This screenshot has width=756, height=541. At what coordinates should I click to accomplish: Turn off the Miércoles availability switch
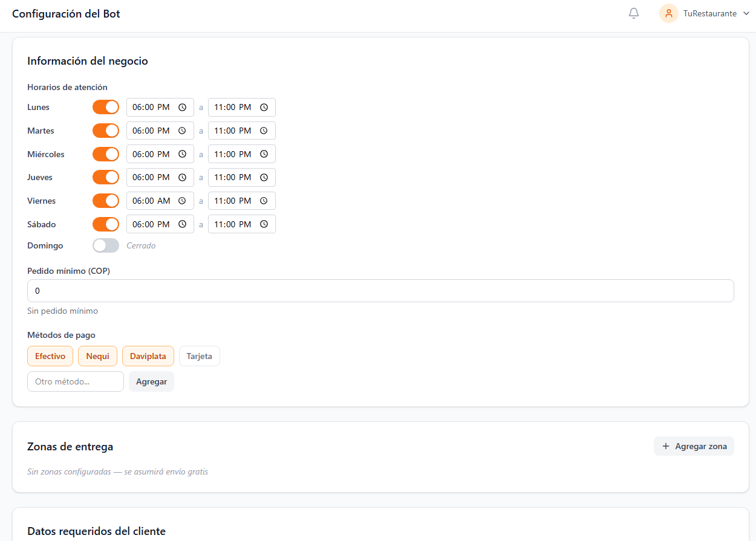click(x=106, y=154)
